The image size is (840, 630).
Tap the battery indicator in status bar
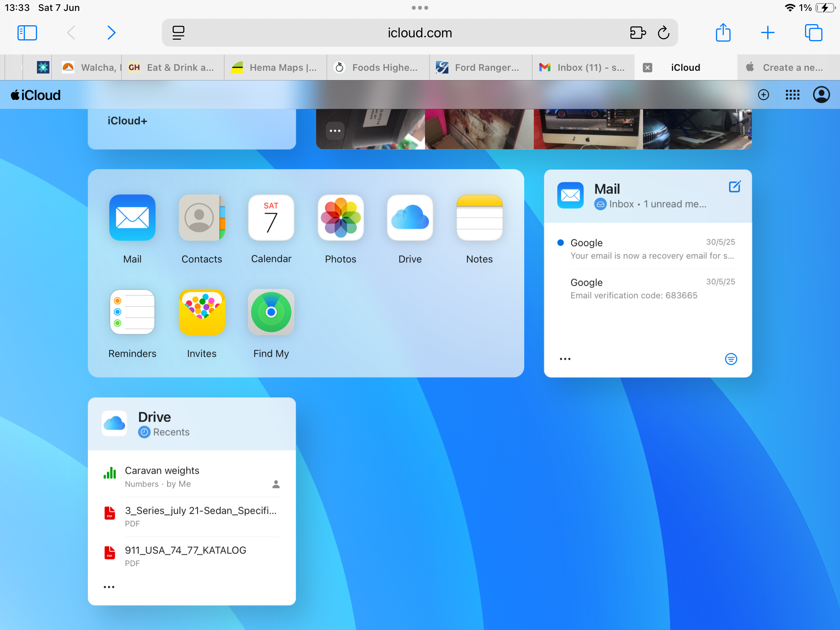pos(825,8)
